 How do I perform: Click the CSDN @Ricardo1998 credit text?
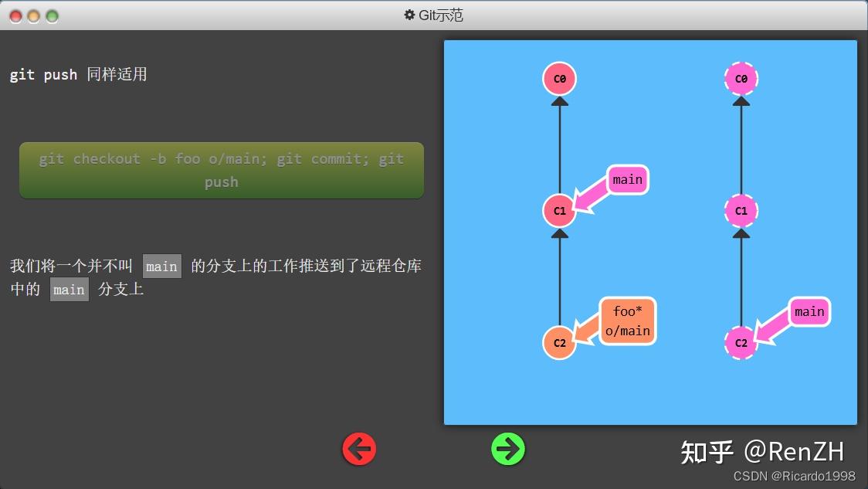795,474
